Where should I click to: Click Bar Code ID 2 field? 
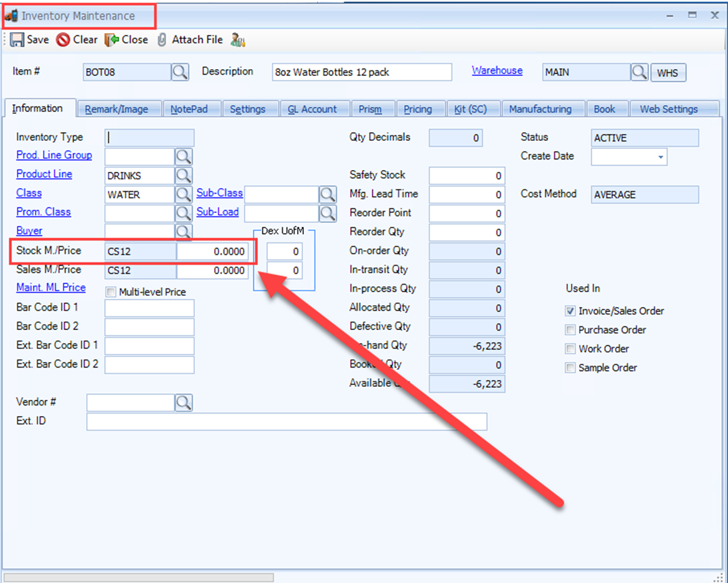tap(149, 327)
